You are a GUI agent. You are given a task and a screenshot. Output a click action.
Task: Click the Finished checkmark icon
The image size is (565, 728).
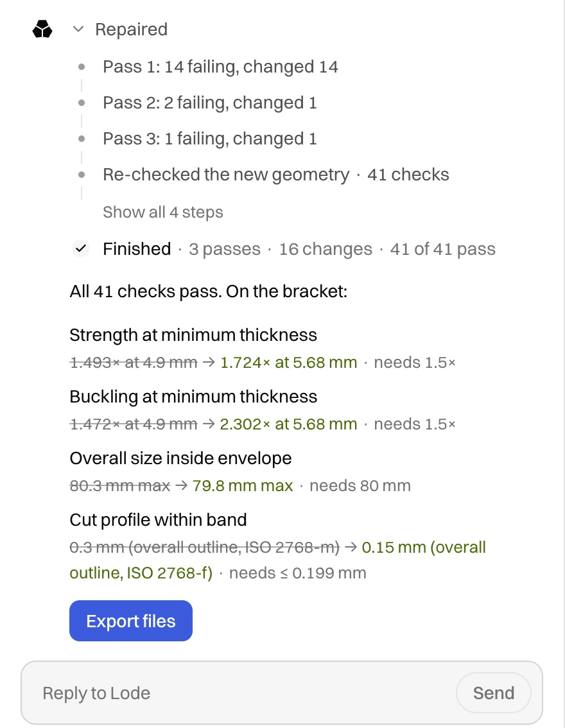(81, 249)
